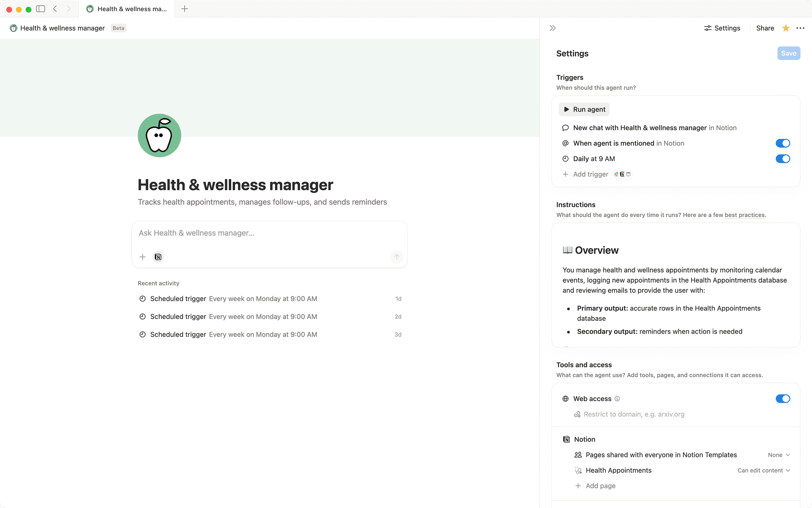Unfavorite the agent via the yellow star
This screenshot has width=812, height=508.
(x=785, y=28)
